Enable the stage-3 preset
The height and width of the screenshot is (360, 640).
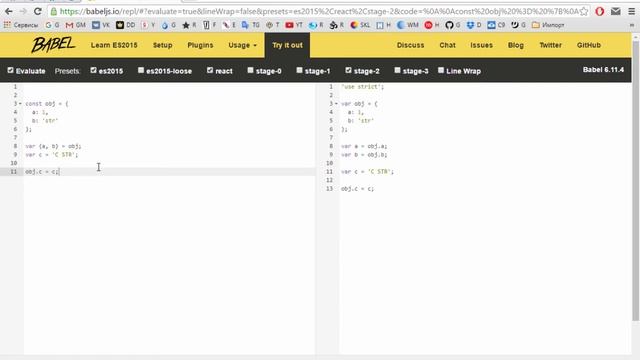[x=397, y=70]
